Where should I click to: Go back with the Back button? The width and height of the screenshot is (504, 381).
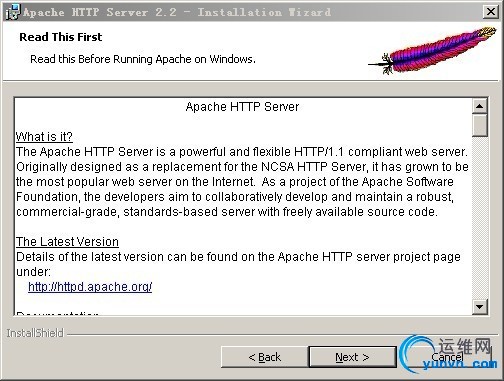(265, 357)
